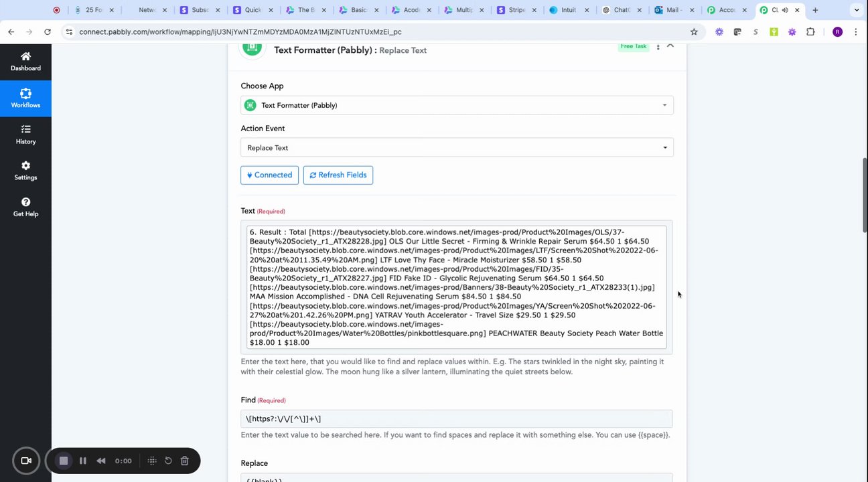
Task: Click the Replace Text step title
Action: click(x=403, y=50)
